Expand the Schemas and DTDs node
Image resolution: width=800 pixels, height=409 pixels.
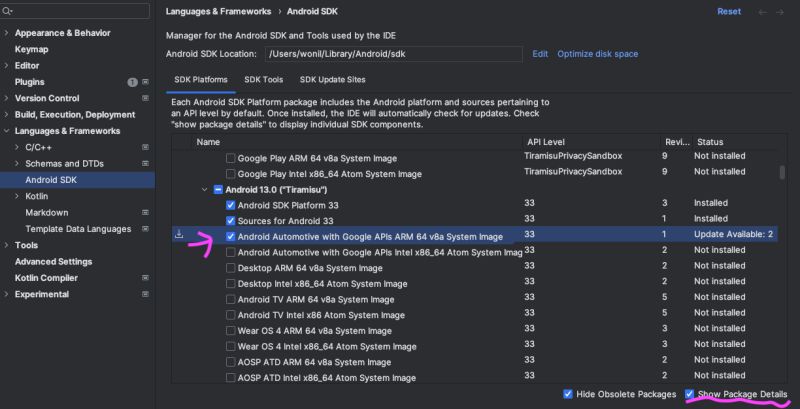17,164
